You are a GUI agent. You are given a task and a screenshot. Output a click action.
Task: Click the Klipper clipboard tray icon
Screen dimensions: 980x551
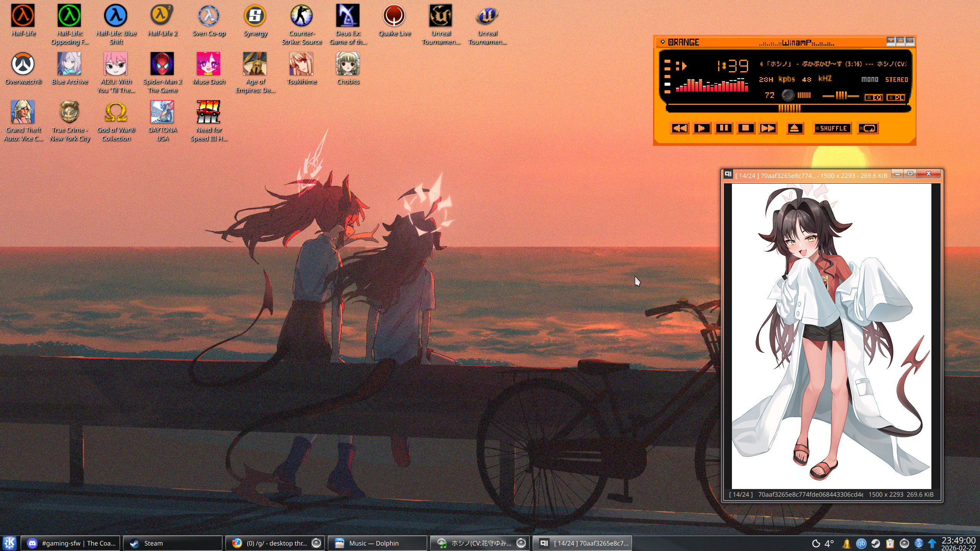tap(890, 543)
